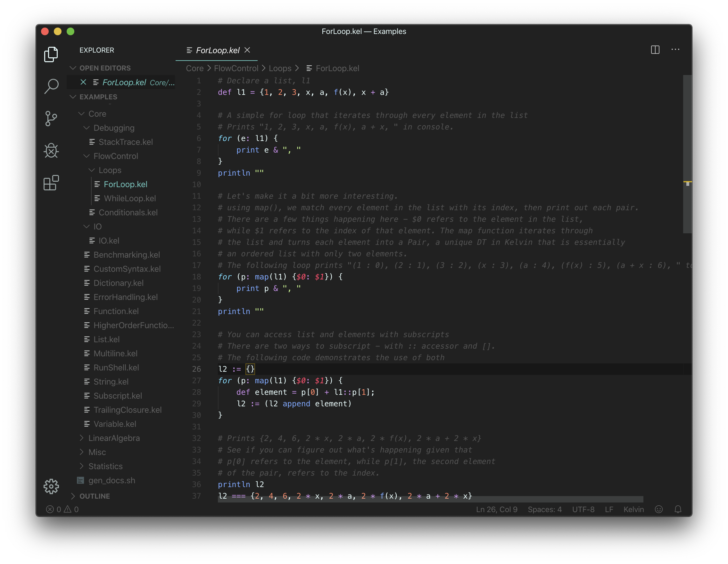Screen dimensions: 728x564
Task: Open the Search view icon
Action: (x=51, y=86)
